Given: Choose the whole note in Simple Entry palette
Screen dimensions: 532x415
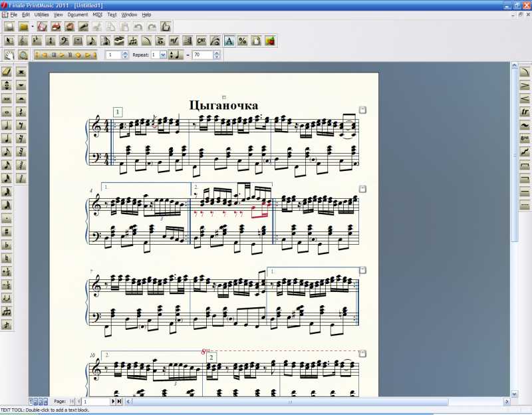Looking at the screenshot, I should coord(7,112).
